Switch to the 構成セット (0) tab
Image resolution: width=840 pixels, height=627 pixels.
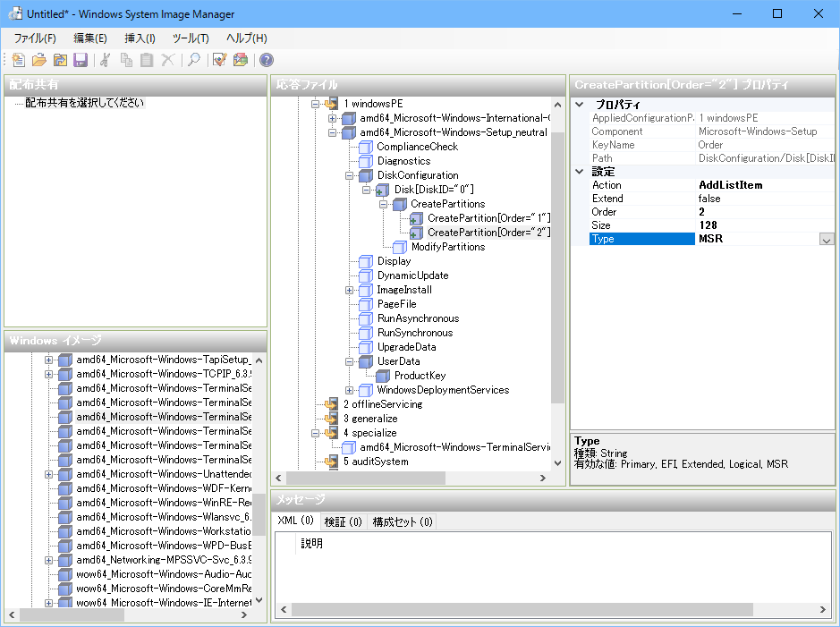[x=403, y=521]
